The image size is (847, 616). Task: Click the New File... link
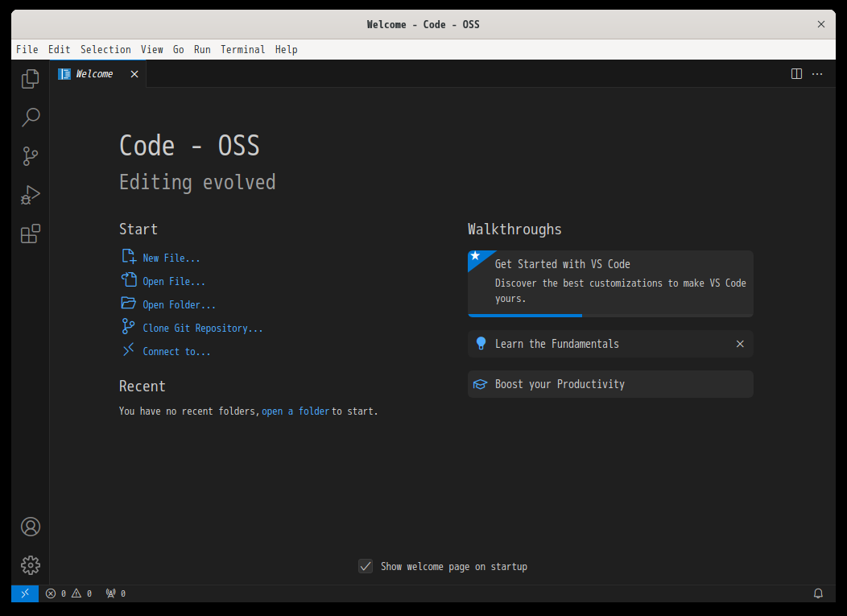click(171, 258)
